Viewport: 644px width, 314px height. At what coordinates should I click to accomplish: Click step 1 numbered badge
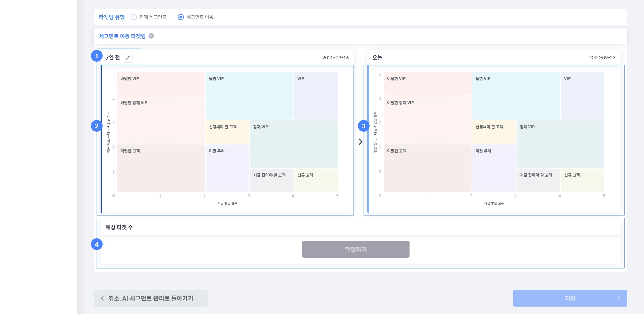[97, 56]
